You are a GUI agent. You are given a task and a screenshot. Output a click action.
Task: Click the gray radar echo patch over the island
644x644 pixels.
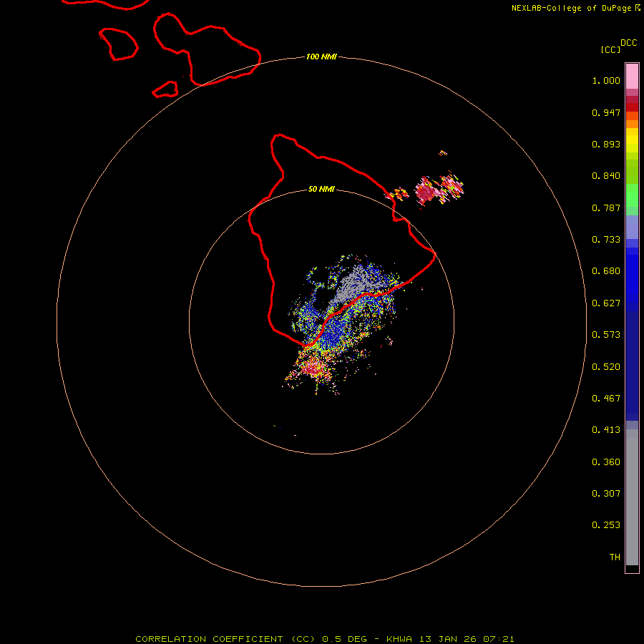(x=356, y=285)
